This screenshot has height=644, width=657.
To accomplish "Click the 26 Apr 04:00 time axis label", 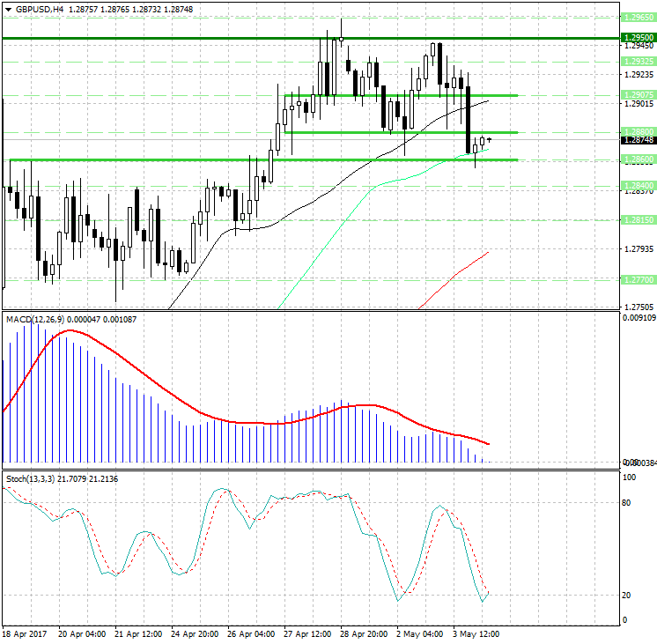I will 251,633.
